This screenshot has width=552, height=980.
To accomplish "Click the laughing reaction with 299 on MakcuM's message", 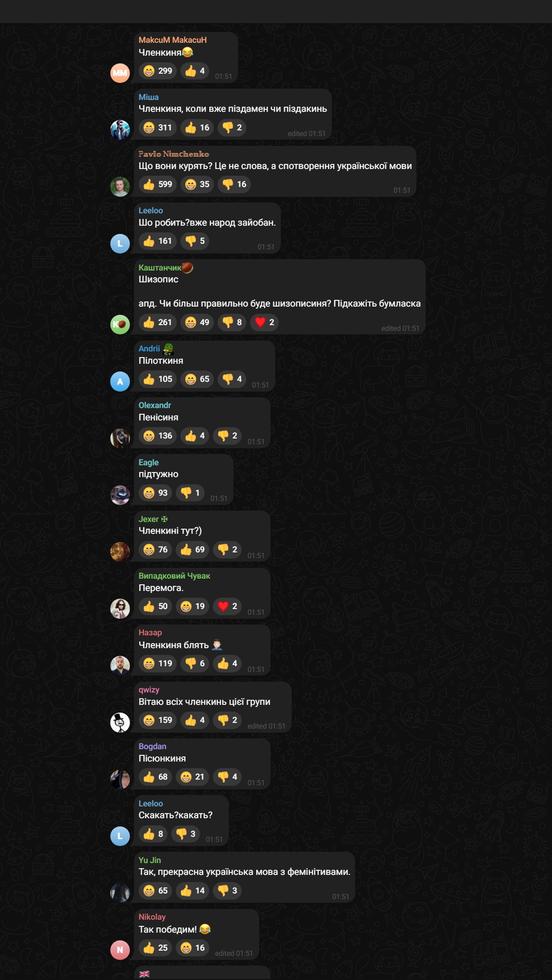I will coord(158,71).
